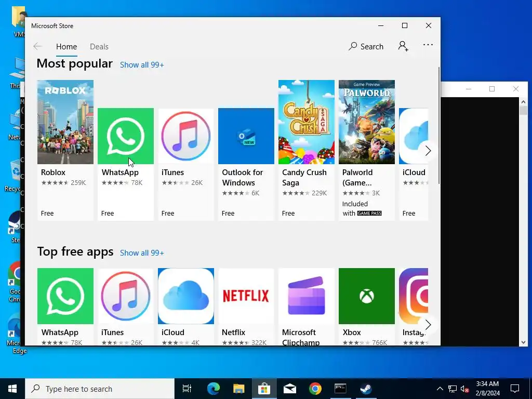The image size is (532, 399).
Task: Switch to Command Prompt on taskbar
Action: [340, 389]
